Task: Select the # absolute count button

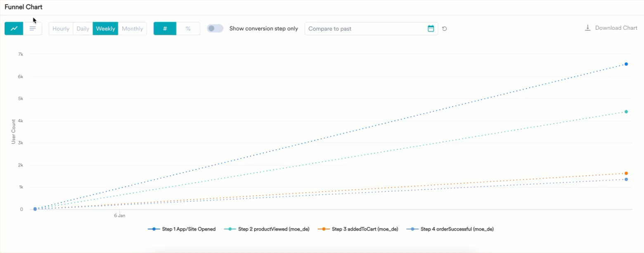Action: click(x=165, y=29)
